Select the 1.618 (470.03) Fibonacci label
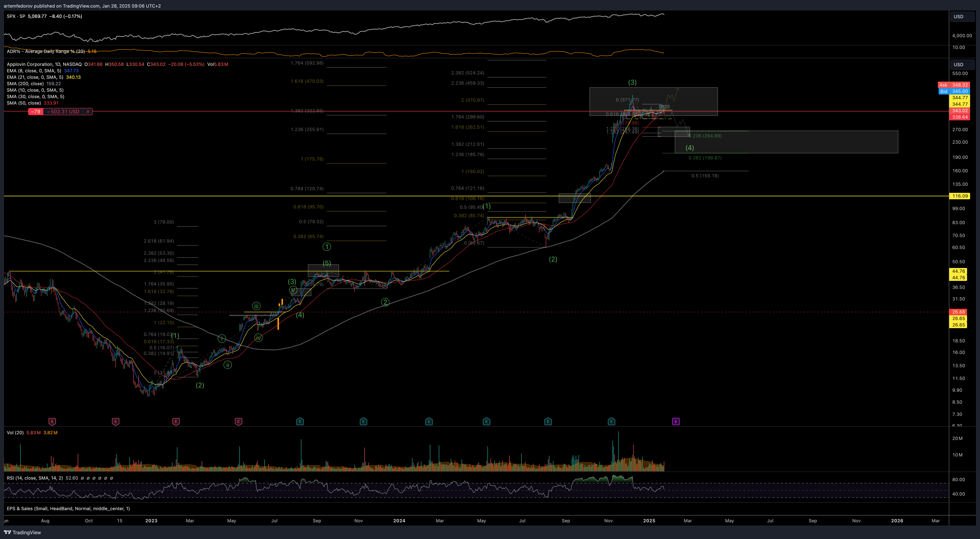The height and width of the screenshot is (539, 980). pyautogui.click(x=307, y=81)
